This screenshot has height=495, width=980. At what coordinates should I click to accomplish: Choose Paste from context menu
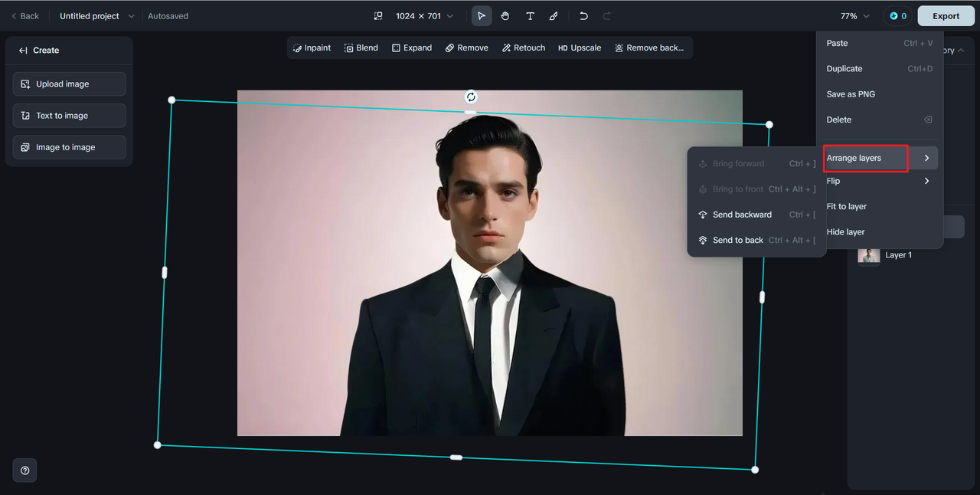tap(880, 44)
